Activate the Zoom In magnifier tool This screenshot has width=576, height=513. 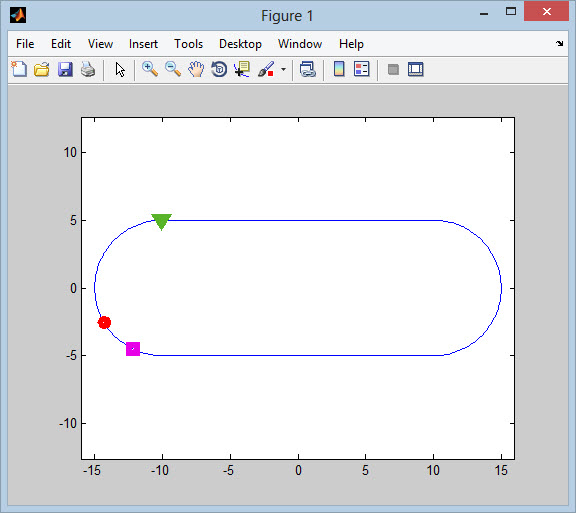pos(150,69)
